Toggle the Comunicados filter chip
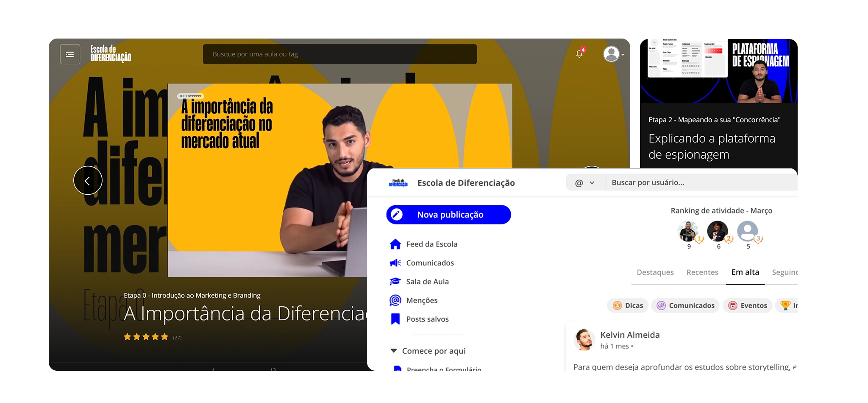The height and width of the screenshot is (403, 868). tap(685, 305)
